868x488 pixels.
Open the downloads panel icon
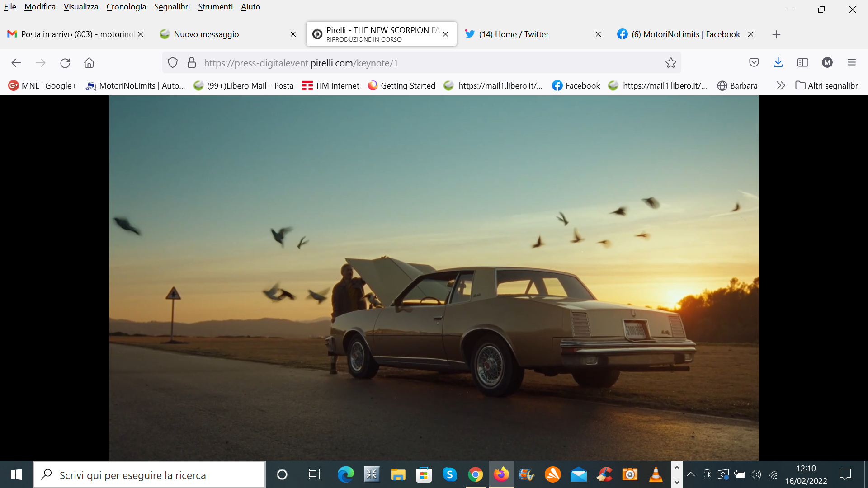click(x=778, y=63)
